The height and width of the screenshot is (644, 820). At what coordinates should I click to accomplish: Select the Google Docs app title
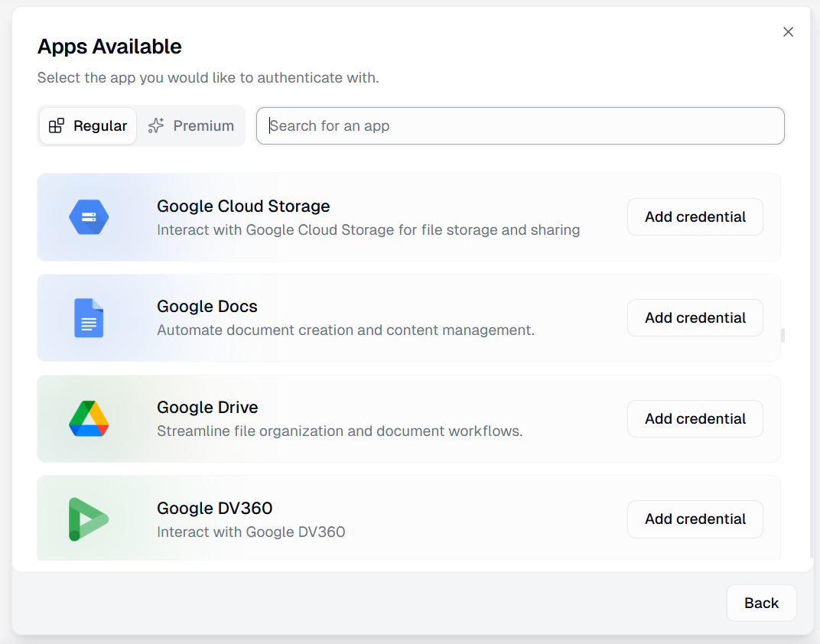pyautogui.click(x=207, y=307)
